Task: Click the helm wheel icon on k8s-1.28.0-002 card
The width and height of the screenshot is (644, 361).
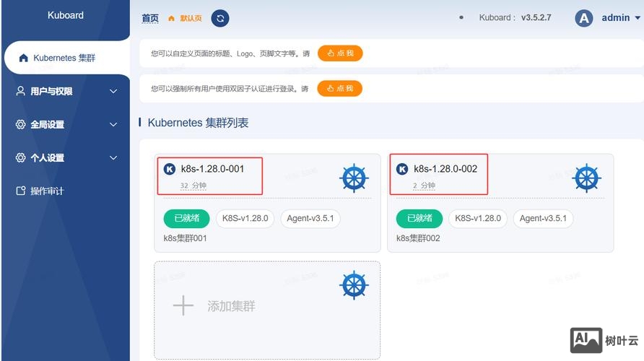Action: [586, 178]
